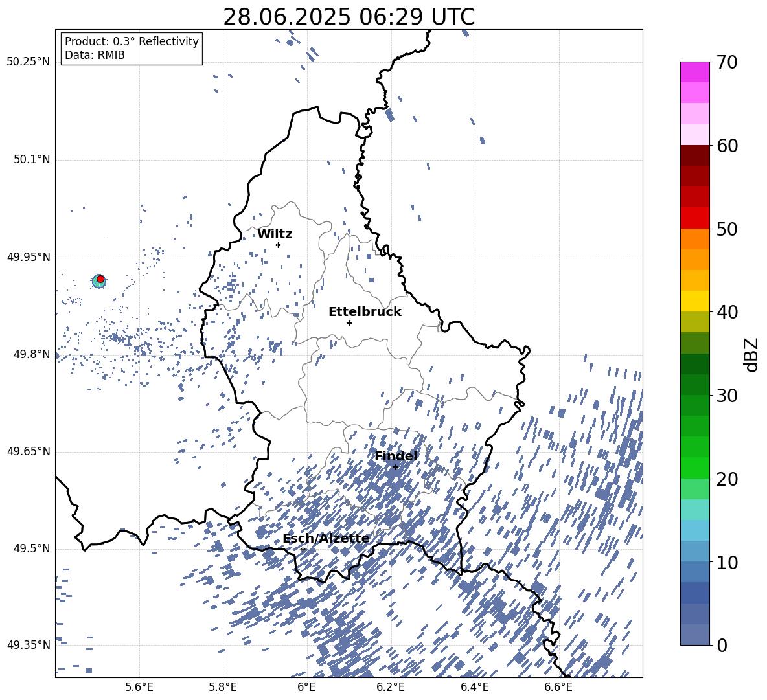This screenshot has width=767, height=700.
Task: Click the yellow colorbar segment above 40
Action: [694, 302]
